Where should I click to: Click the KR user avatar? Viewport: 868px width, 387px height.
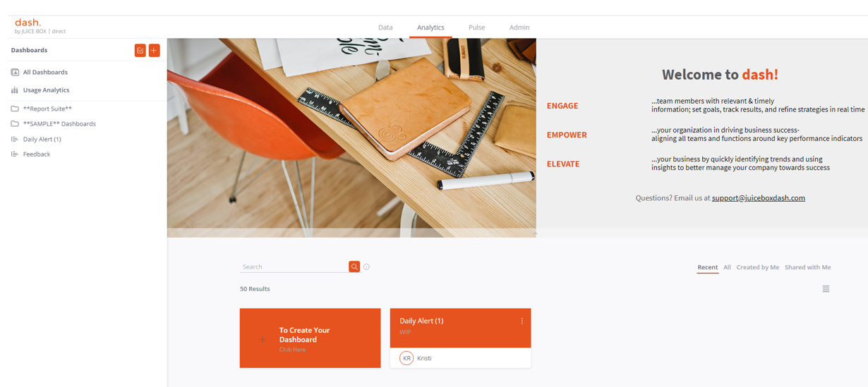[406, 358]
